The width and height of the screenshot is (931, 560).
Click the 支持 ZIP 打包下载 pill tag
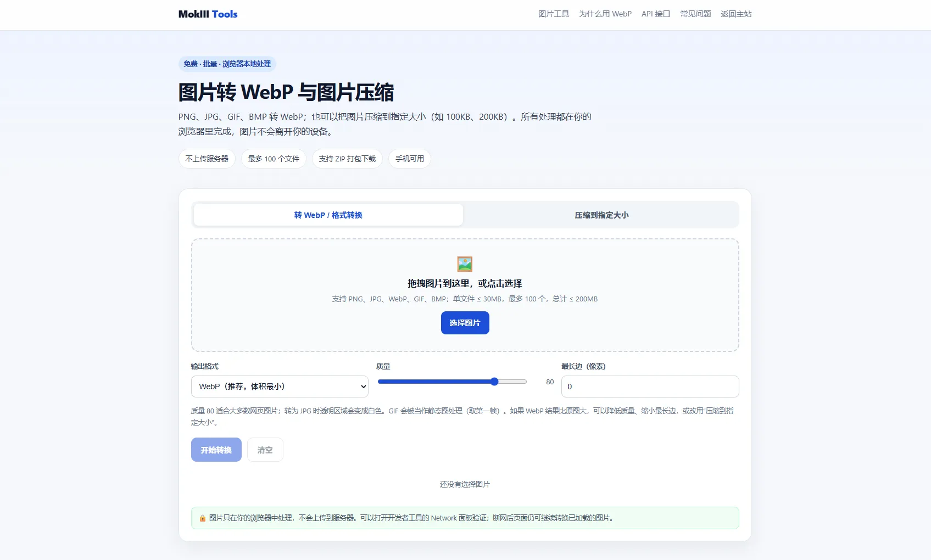(x=347, y=159)
